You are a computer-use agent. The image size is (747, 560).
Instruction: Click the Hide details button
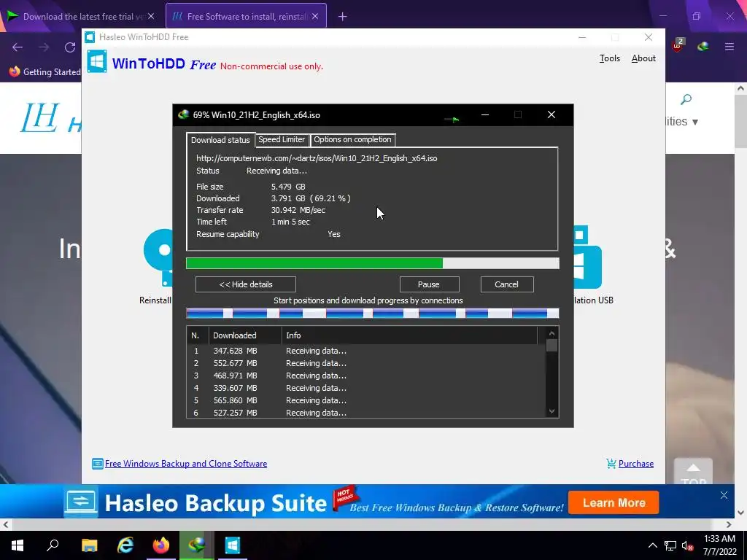(x=245, y=284)
